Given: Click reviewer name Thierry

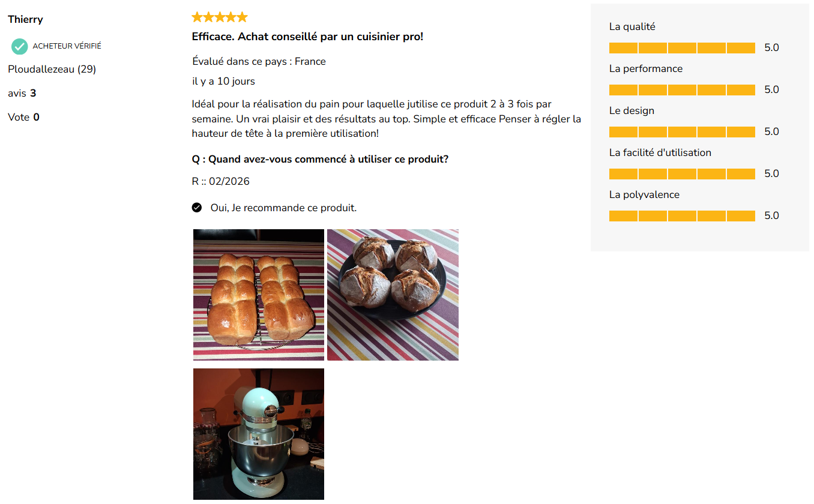Looking at the screenshot, I should tap(25, 19).
